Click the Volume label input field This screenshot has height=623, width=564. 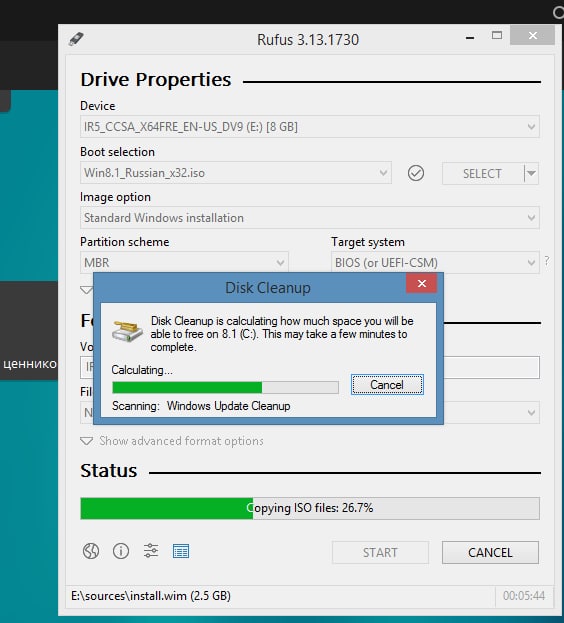click(491, 368)
